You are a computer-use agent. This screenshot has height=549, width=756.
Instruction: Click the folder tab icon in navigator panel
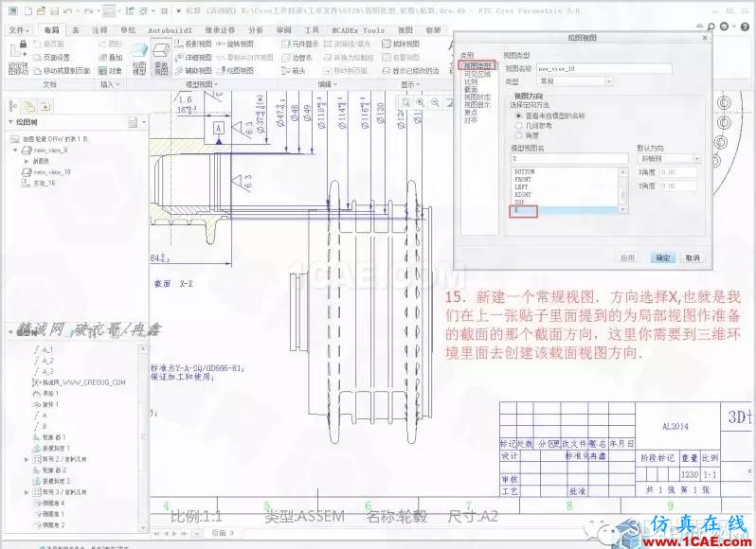tap(29, 106)
